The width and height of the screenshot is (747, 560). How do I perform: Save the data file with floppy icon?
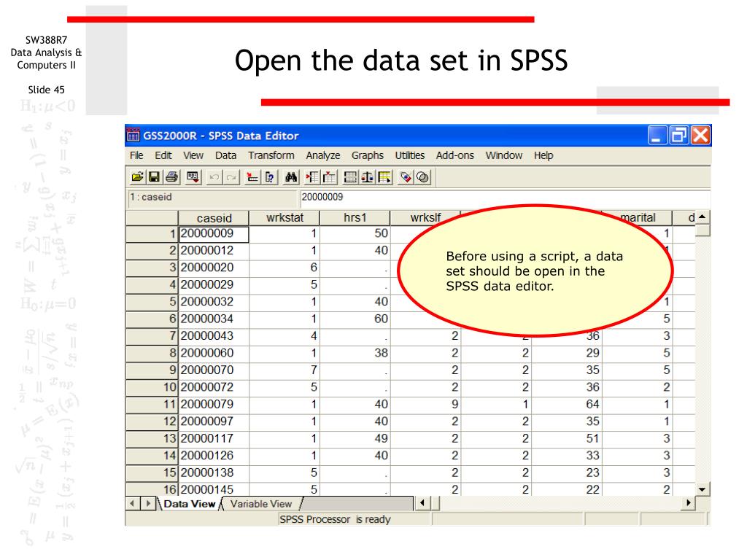point(154,177)
